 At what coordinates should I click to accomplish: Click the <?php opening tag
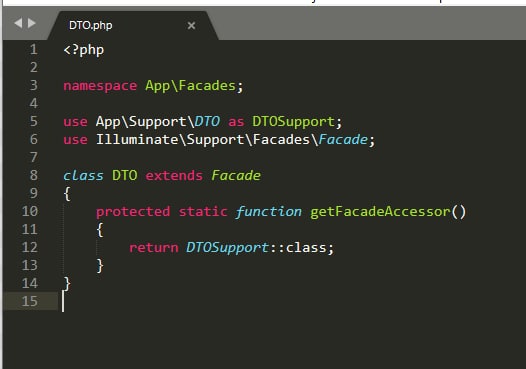pos(84,50)
